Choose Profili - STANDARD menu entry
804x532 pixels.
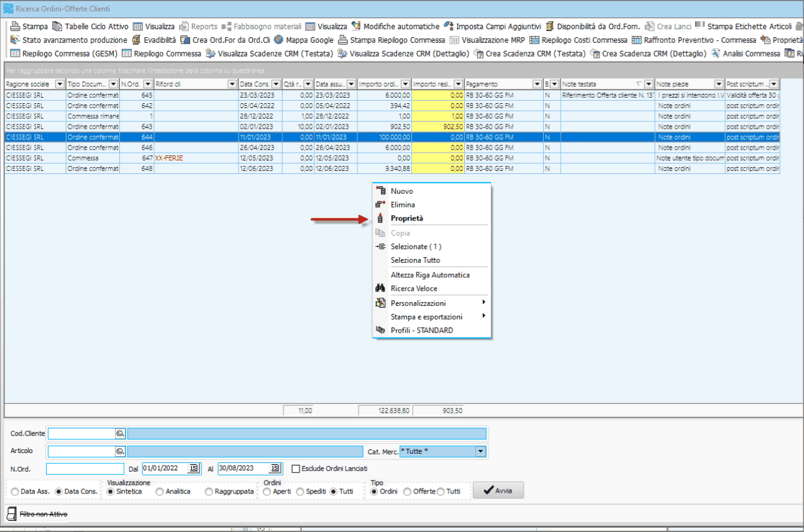click(x=432, y=331)
